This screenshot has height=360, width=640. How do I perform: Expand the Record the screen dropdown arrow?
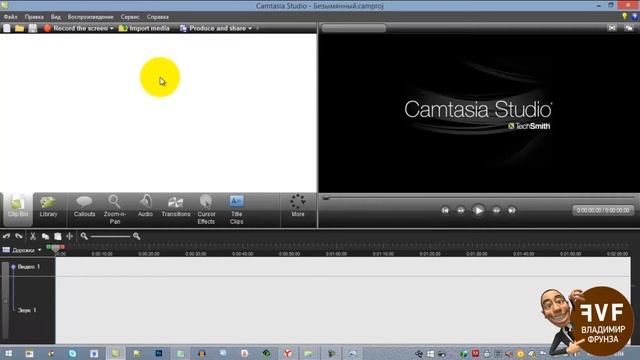coord(112,29)
